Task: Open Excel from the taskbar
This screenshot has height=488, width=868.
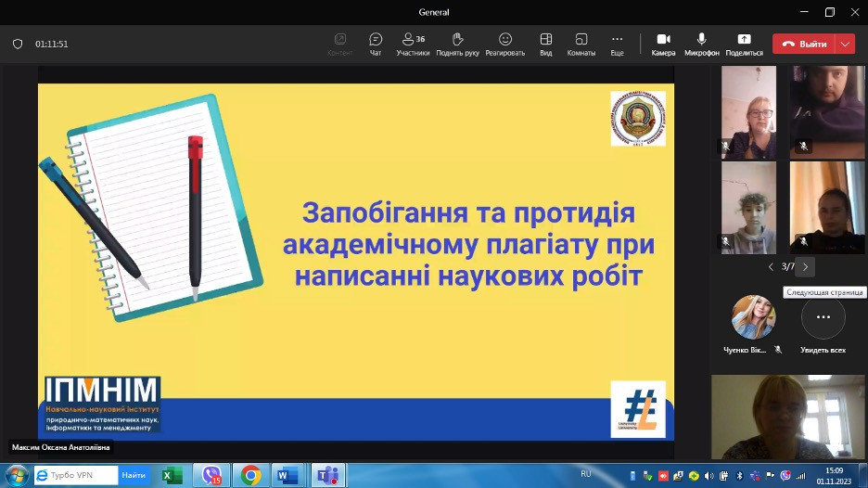Action: coord(172,475)
